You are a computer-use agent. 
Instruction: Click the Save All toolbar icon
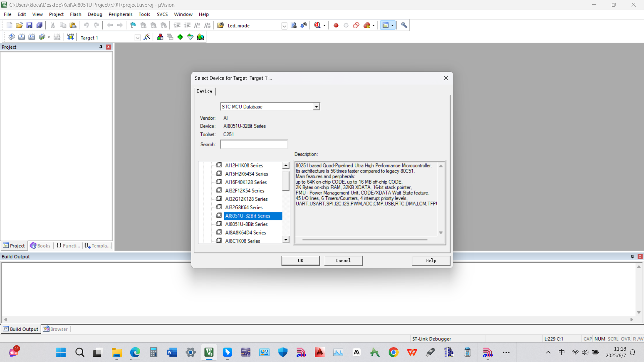click(39, 25)
